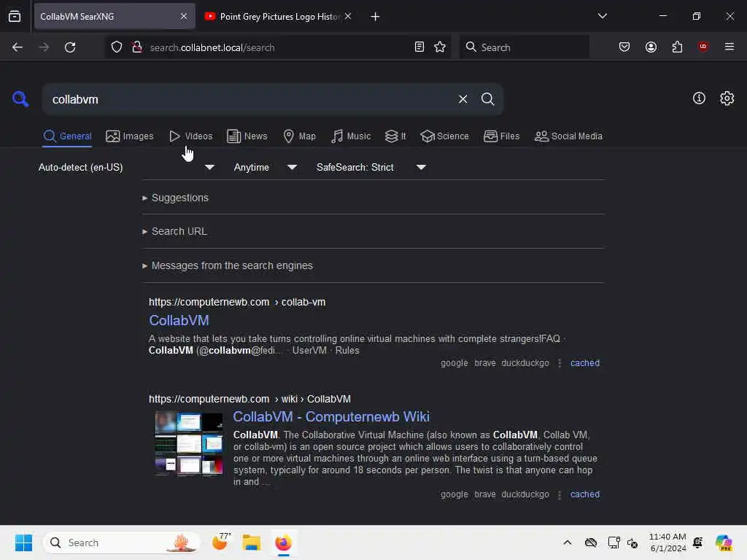The height and width of the screenshot is (560, 747).
Task: Open the taskbar weather widget 77°
Action: [220, 542]
